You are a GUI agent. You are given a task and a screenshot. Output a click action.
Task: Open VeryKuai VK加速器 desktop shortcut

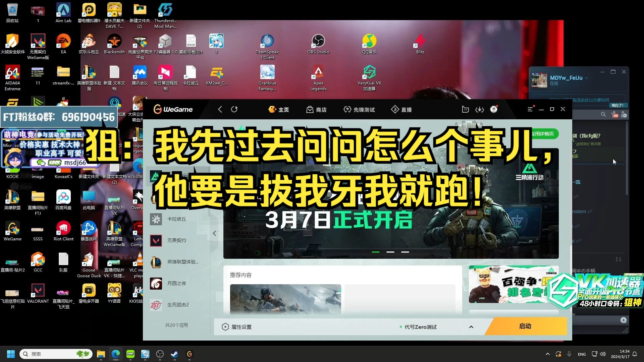pos(369,78)
